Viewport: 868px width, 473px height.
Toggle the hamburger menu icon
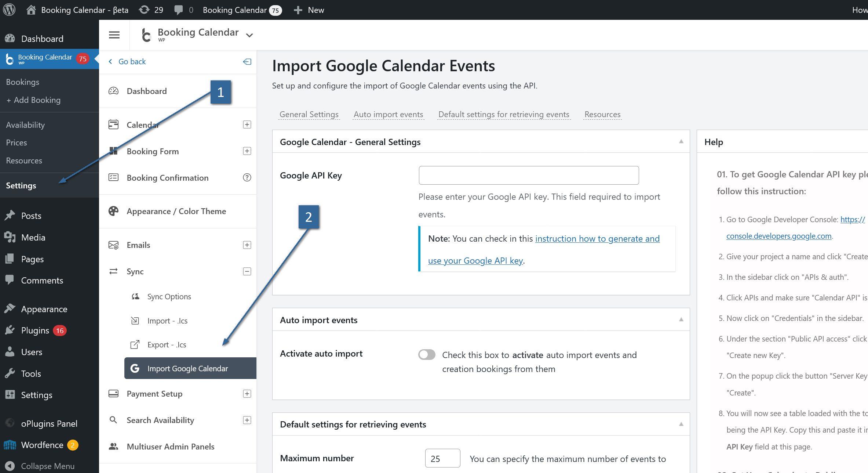114,35
